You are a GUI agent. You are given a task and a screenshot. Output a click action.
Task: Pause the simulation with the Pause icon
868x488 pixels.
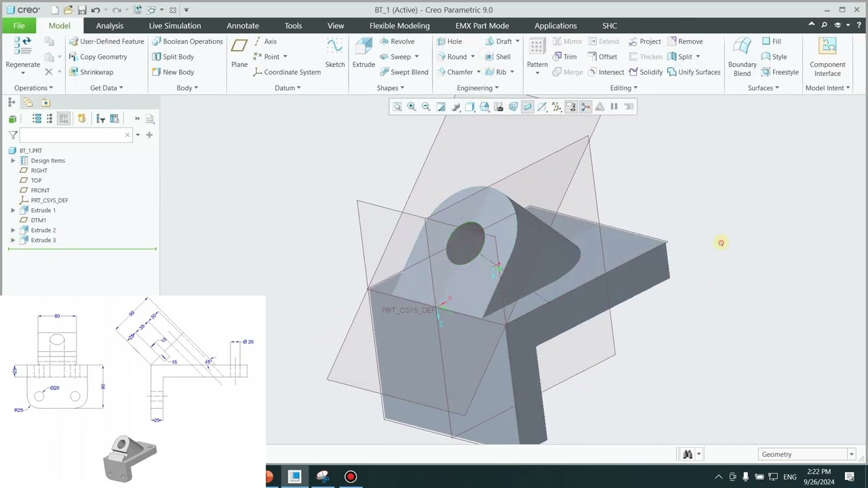(614, 106)
